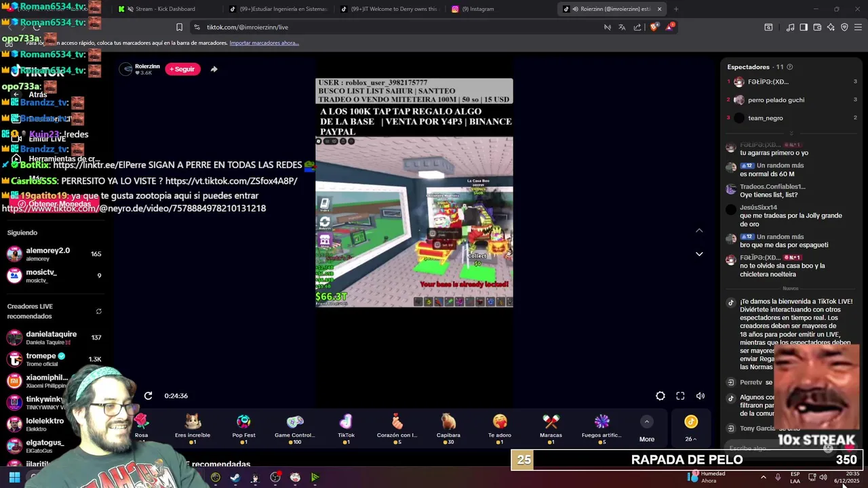
Task: Go to next live with down chevron
Action: [699, 254]
